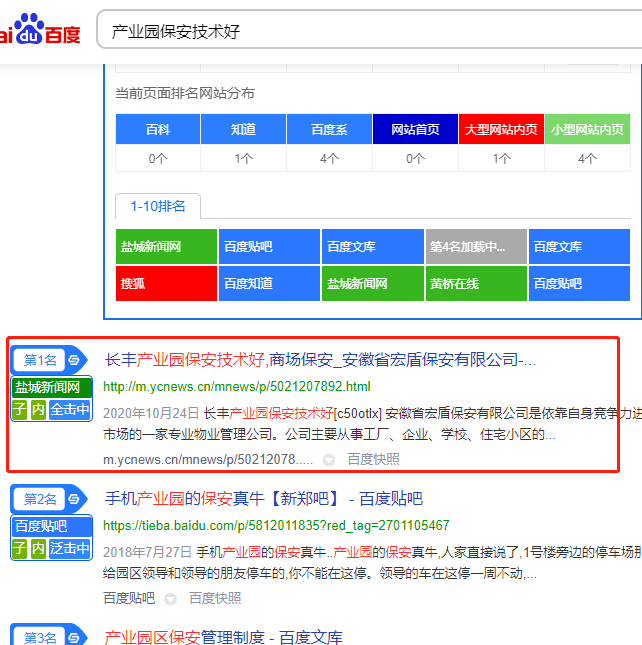Screen dimensions: 642x645
Task: Click the 子 tag under 百度贴吧 label
Action: click(19, 549)
